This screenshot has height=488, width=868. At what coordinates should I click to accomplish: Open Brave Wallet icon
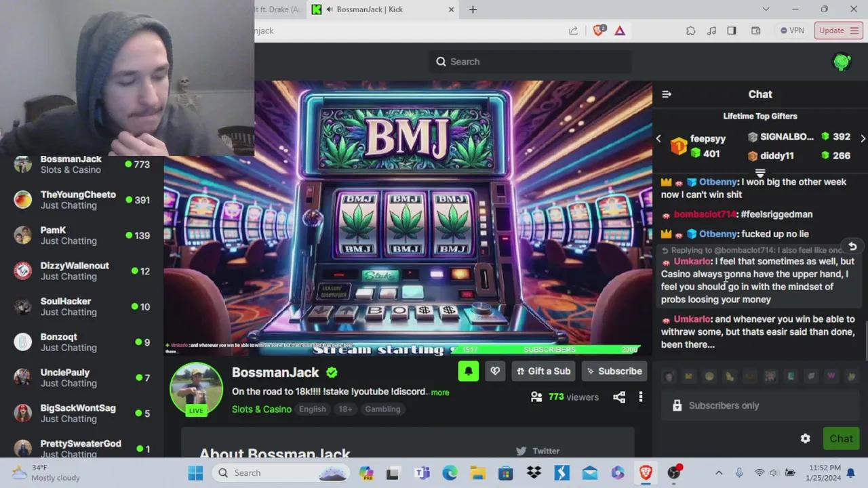pyautogui.click(x=755, y=30)
